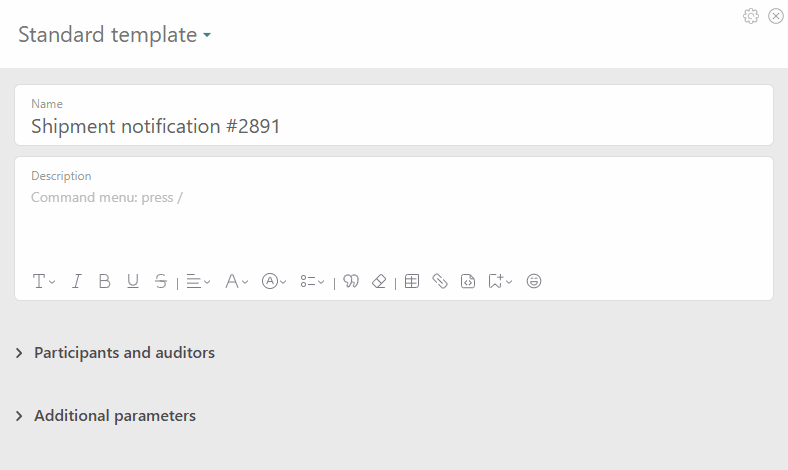Expand Participants and auditors section
Image resolution: width=788 pixels, height=470 pixels.
(124, 353)
